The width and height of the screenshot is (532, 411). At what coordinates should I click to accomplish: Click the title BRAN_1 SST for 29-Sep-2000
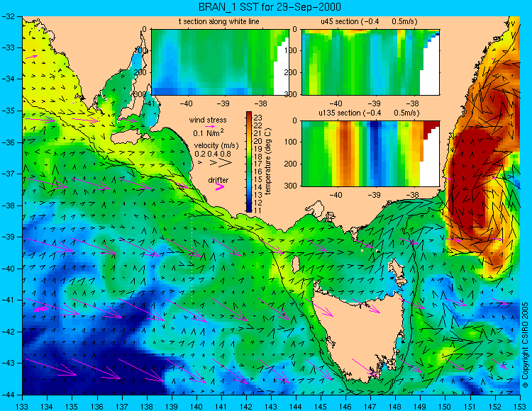pyautogui.click(x=270, y=7)
